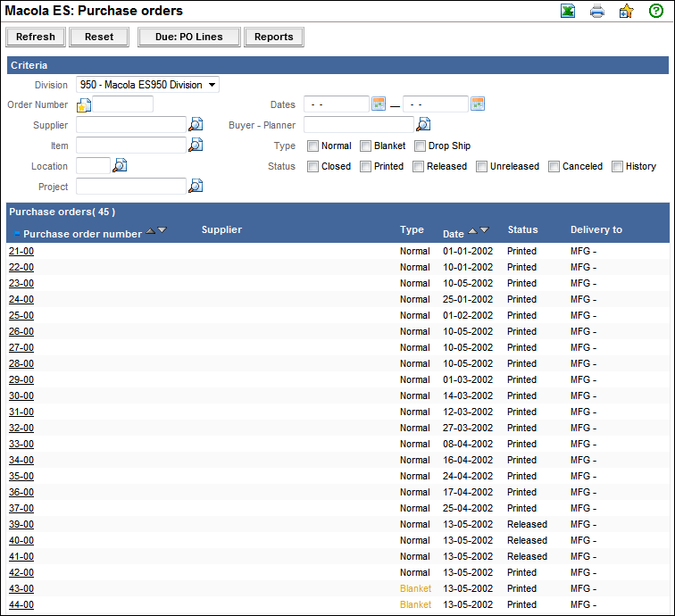Enable the Blanket type checkbox
Screen dimensions: 675x616
pos(366,146)
